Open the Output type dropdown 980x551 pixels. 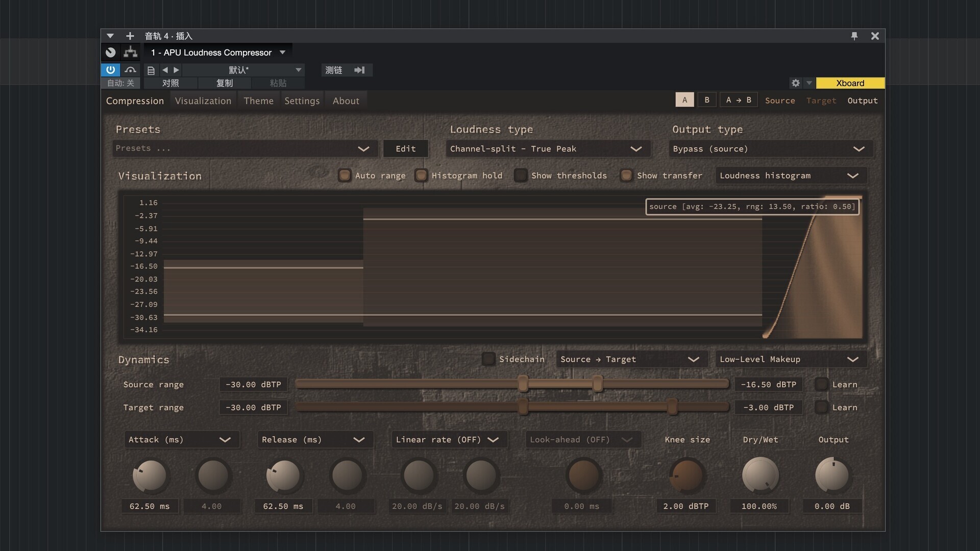(771, 148)
